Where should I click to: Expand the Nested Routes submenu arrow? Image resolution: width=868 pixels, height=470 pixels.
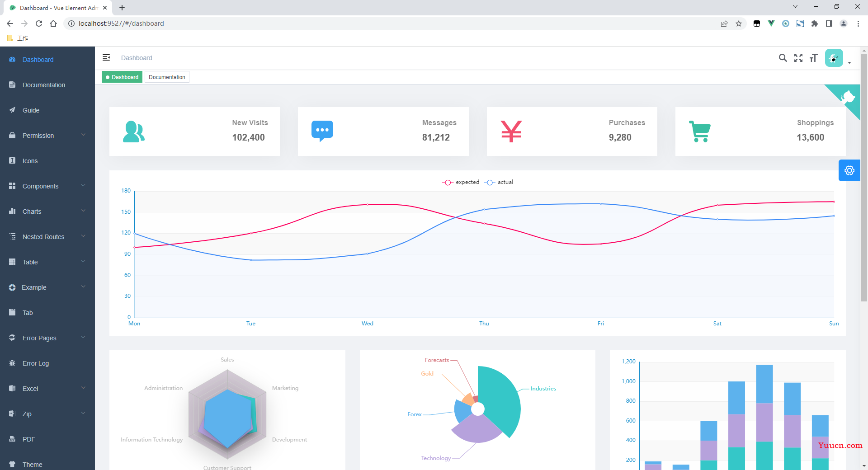[x=83, y=236]
